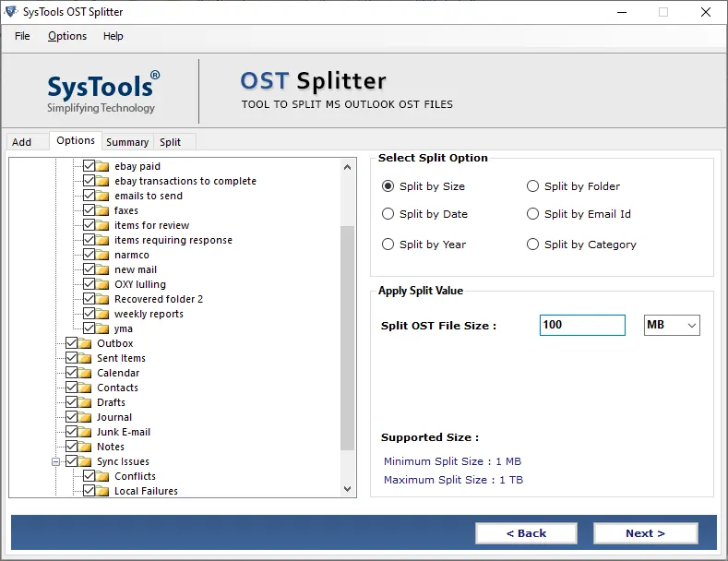Screen dimensions: 728x561
Task: Switch to the Summary tab
Action: 127,142
